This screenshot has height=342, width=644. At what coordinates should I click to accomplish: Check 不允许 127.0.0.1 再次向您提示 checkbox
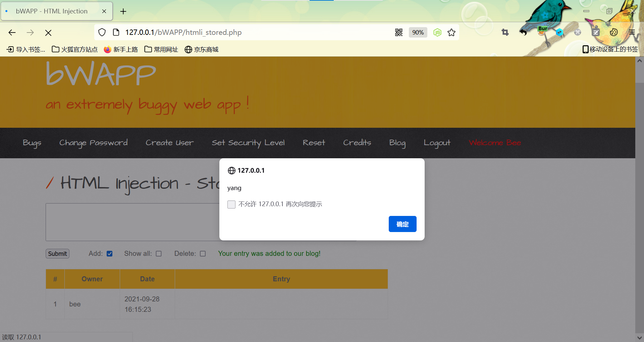231,205
